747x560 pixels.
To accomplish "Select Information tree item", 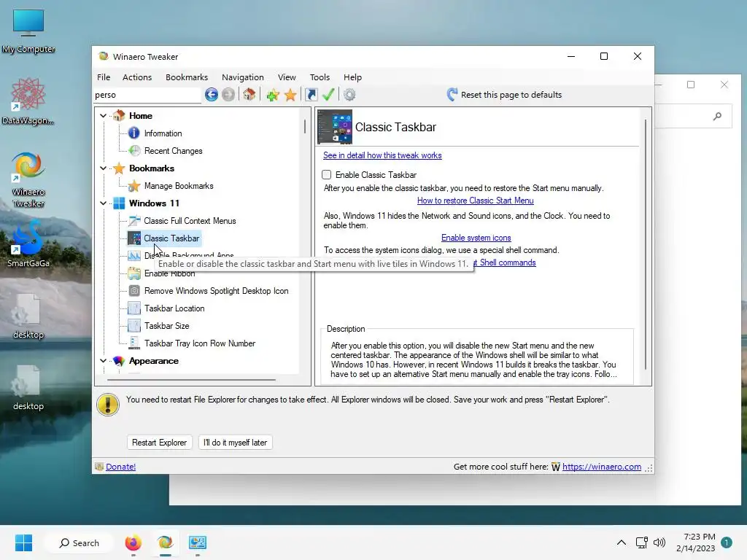I will pos(163,133).
